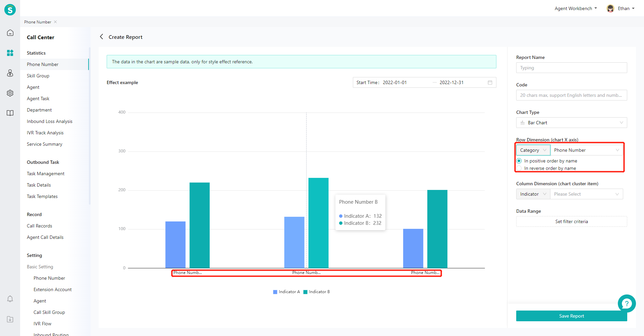Viewport: 644px width, 336px height.
Task: Go back using the Create Report arrow
Action: coord(101,37)
